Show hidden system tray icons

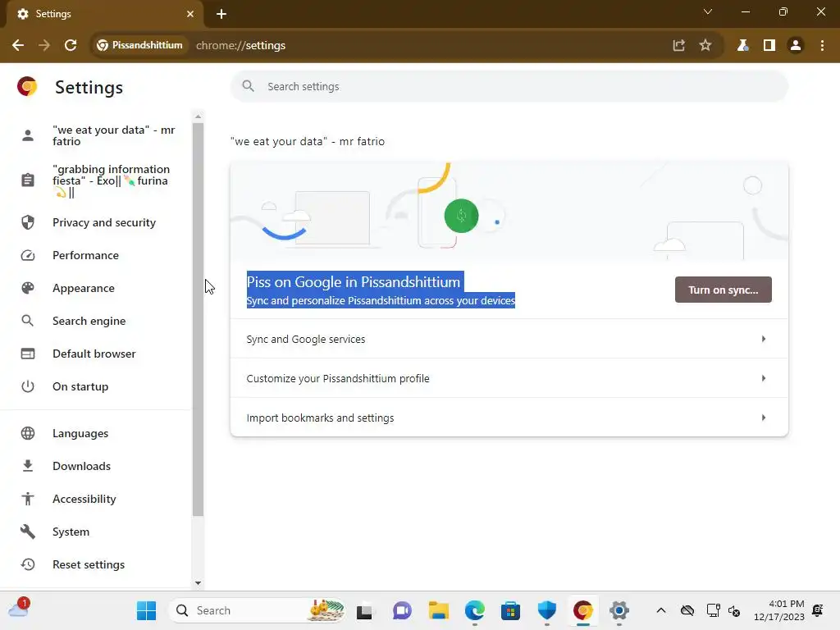click(661, 610)
